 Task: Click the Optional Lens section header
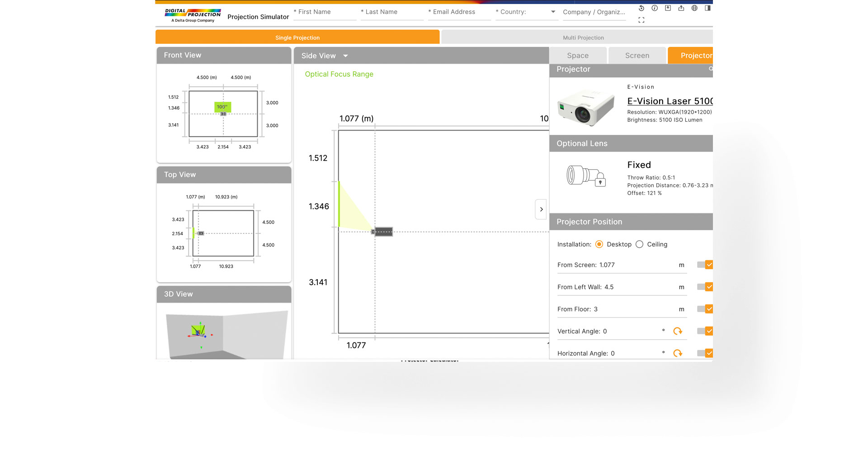pyautogui.click(x=631, y=143)
